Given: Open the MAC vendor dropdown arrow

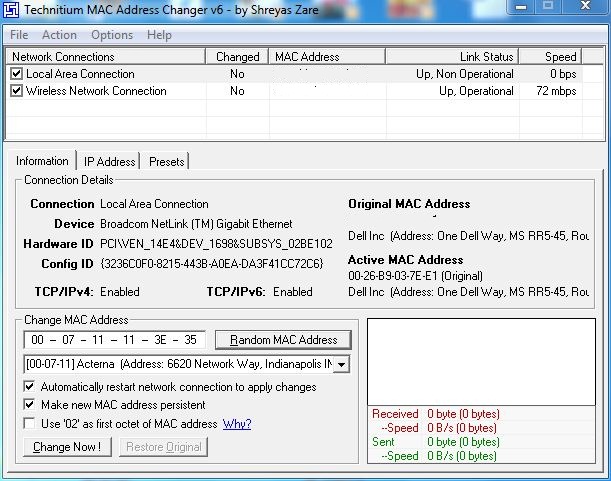Looking at the screenshot, I should tap(341, 364).
